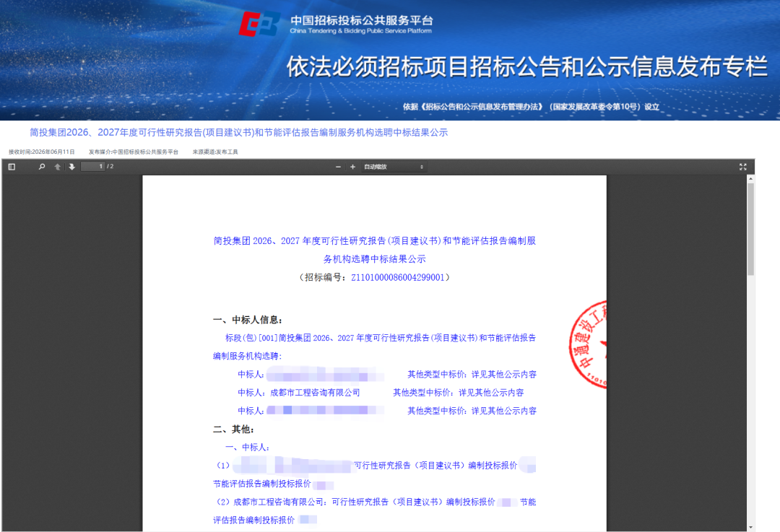780x532 pixels.
Task: Toggle the PDF viewer sidebar
Action: point(12,167)
